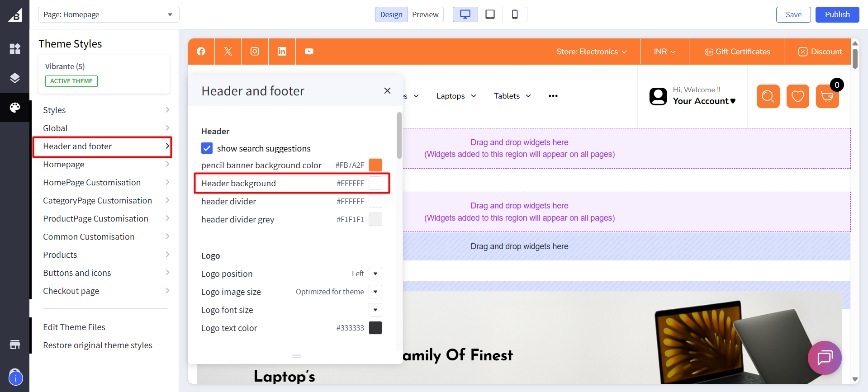Image resolution: width=868 pixels, height=392 pixels.
Task: Click Edit Theme Files link
Action: pos(74,327)
